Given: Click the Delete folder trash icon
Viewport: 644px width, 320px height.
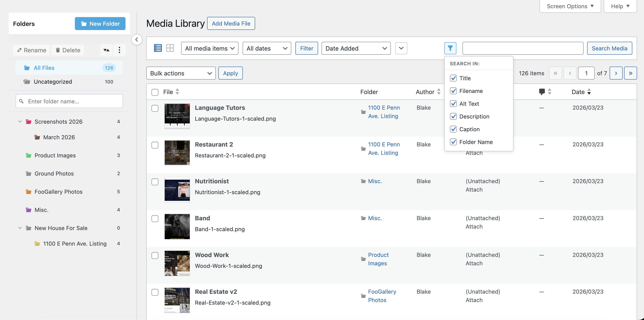Looking at the screenshot, I should click(x=68, y=50).
